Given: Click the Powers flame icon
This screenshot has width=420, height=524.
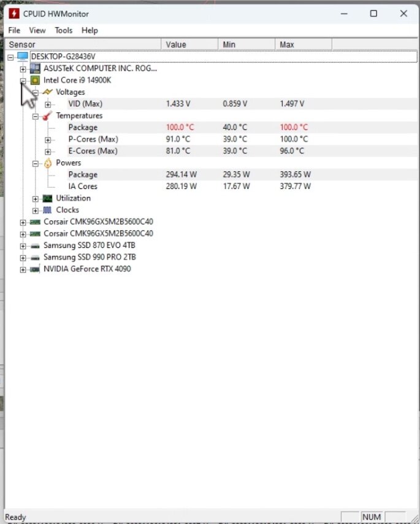Looking at the screenshot, I should click(x=48, y=163).
